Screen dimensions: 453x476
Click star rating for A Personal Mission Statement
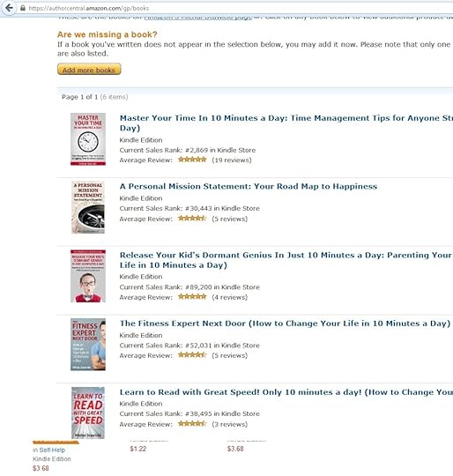(x=192, y=219)
